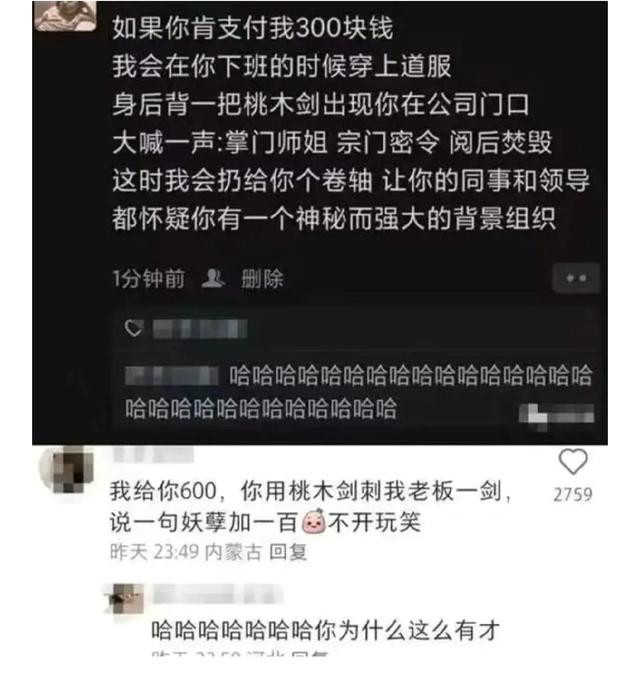The width and height of the screenshot is (640, 684).
Task: Delete the post via 删除
Action: (x=262, y=278)
